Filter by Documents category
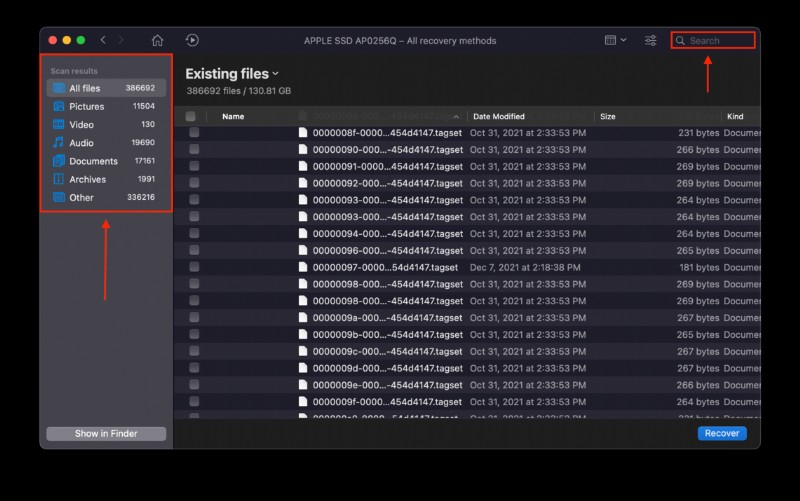The image size is (800, 501). pos(106,161)
